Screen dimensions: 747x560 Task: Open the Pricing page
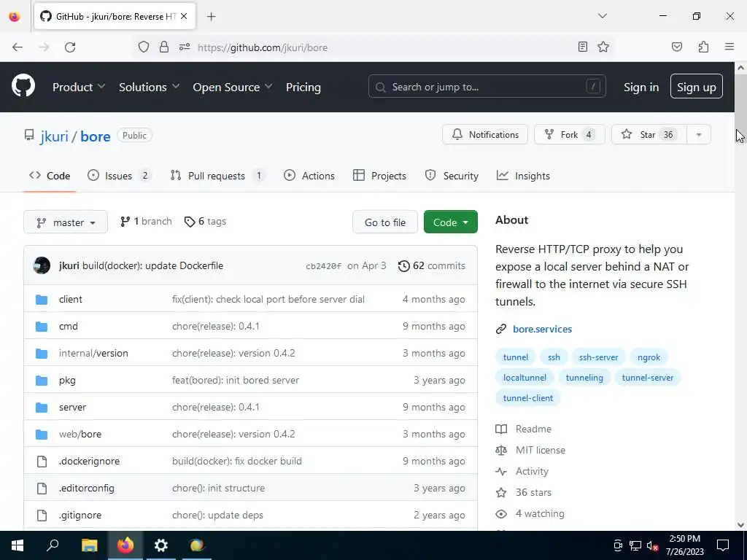303,87
